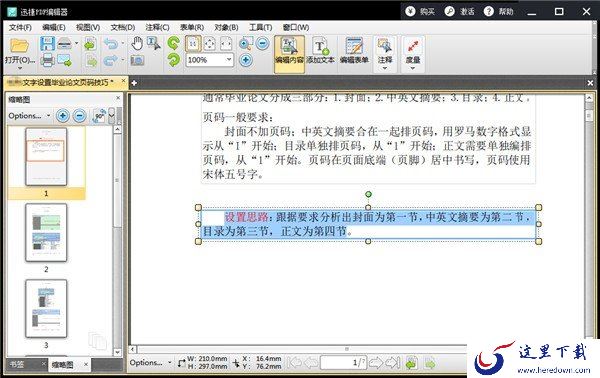Screen dimensions: 600x378
Task: Click the 帮助 help button
Action: [x=499, y=11]
